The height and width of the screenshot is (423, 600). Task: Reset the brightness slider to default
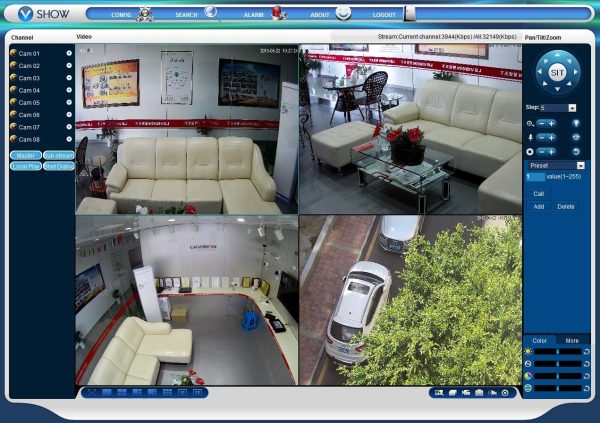click(587, 351)
